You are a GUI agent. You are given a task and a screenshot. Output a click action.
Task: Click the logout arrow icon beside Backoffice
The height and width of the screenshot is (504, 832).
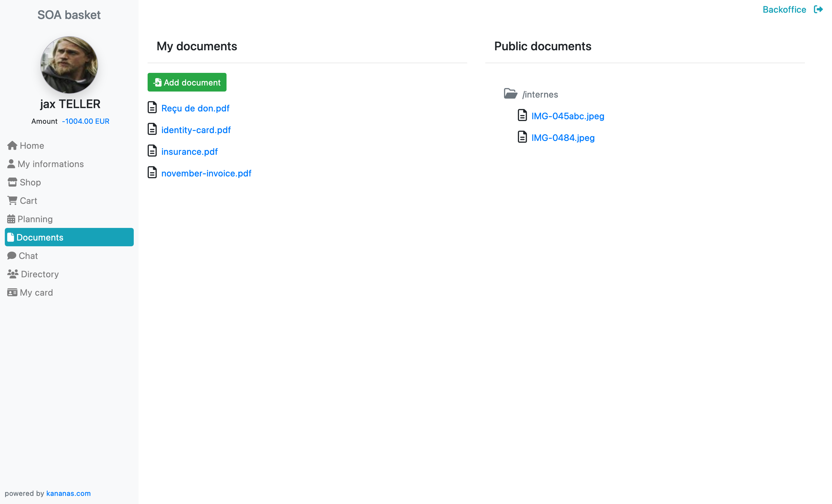point(818,9)
